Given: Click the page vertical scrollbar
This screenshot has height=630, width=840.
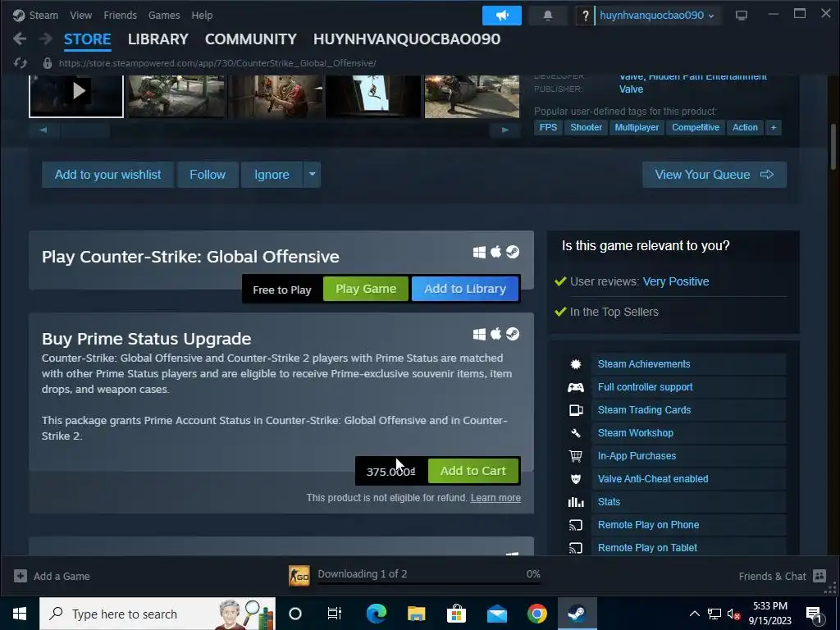Looking at the screenshot, I should tap(833, 148).
